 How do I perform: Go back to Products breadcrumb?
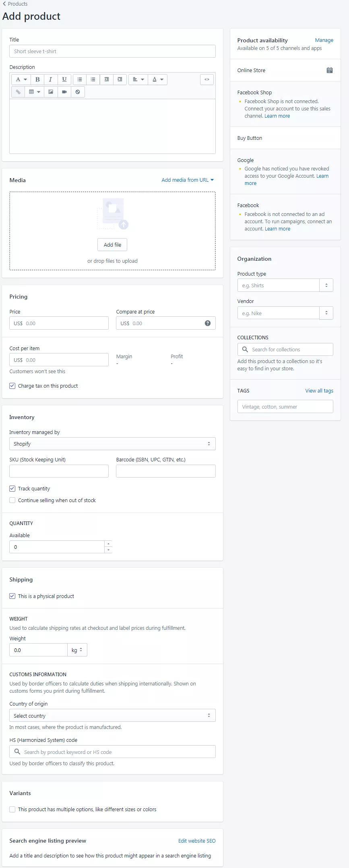click(x=15, y=4)
